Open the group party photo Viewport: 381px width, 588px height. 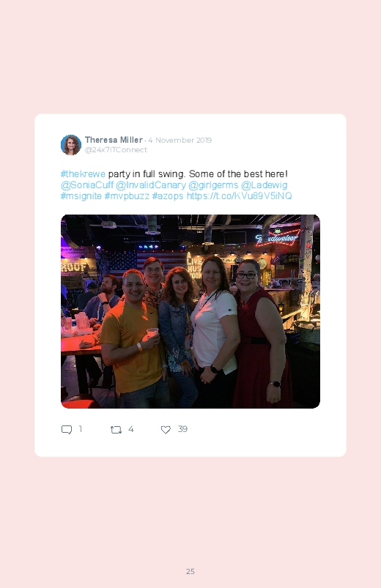click(x=190, y=311)
